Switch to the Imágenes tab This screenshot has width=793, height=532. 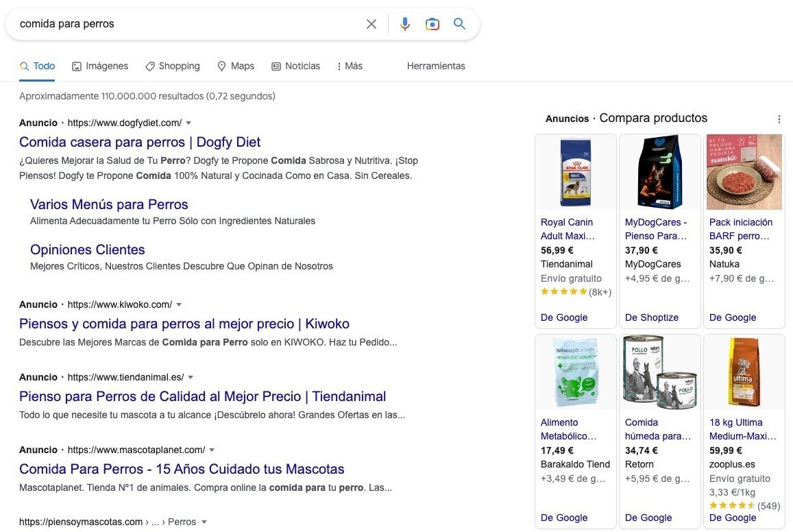click(x=100, y=66)
